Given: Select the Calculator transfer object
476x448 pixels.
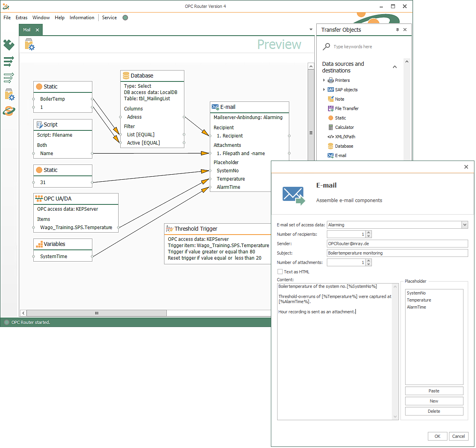Looking at the screenshot, I should tap(344, 127).
